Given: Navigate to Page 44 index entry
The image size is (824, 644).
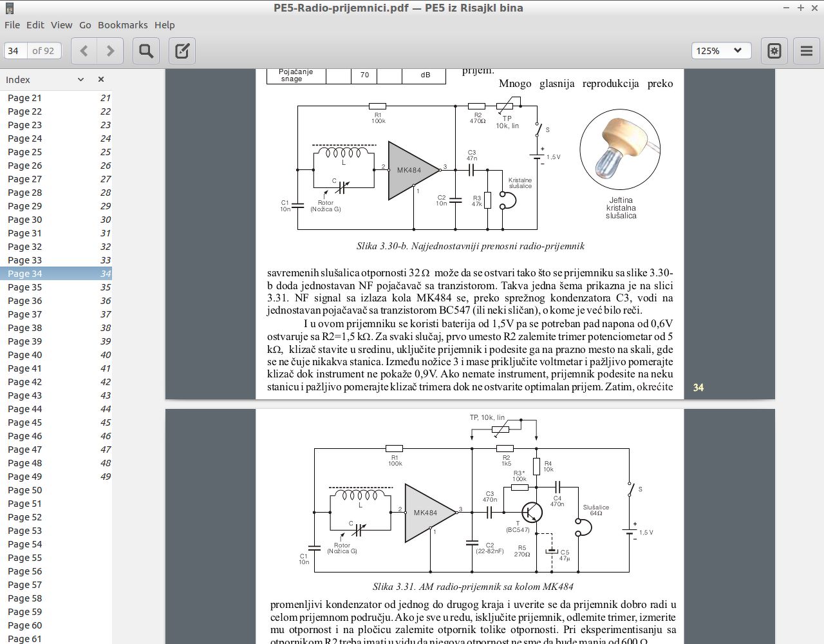Looking at the screenshot, I should coord(56,409).
